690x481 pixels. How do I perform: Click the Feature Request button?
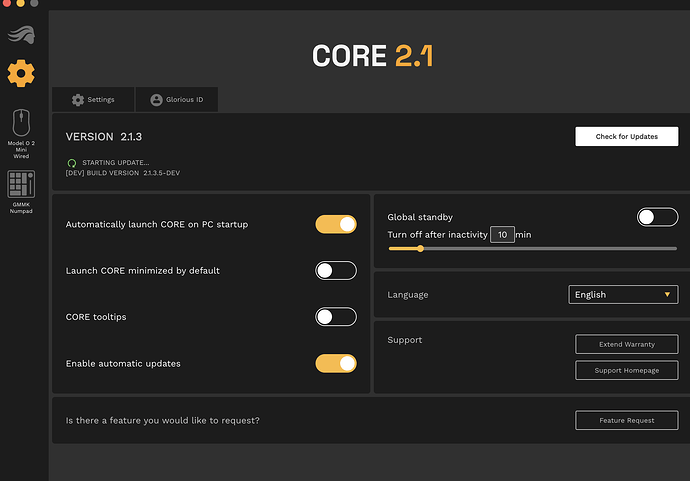626,420
